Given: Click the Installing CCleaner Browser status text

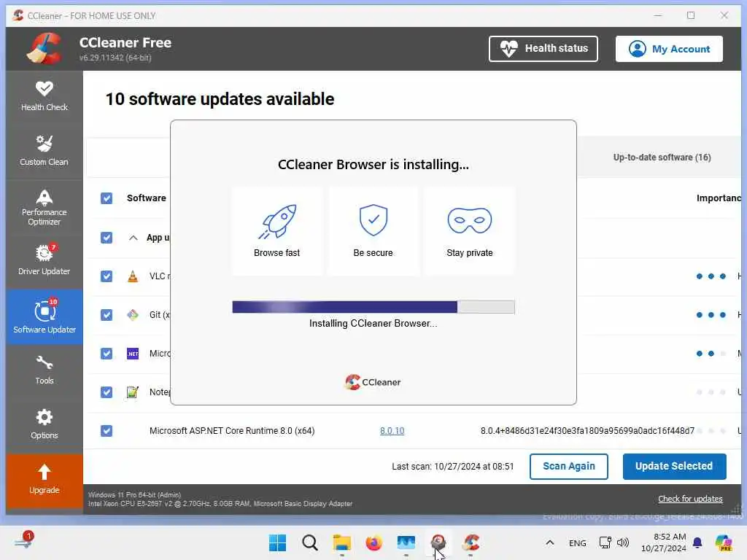Looking at the screenshot, I should pos(373,323).
